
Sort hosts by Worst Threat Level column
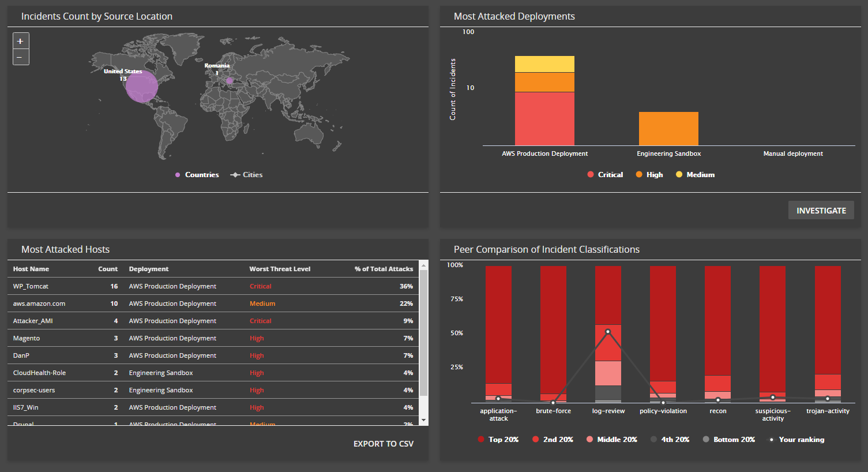[280, 268]
